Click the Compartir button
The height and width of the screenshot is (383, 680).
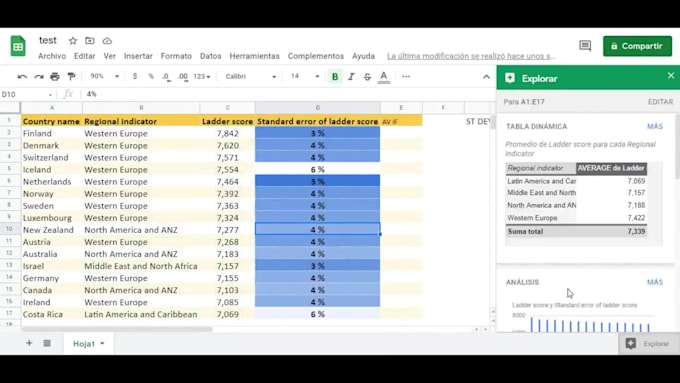637,46
